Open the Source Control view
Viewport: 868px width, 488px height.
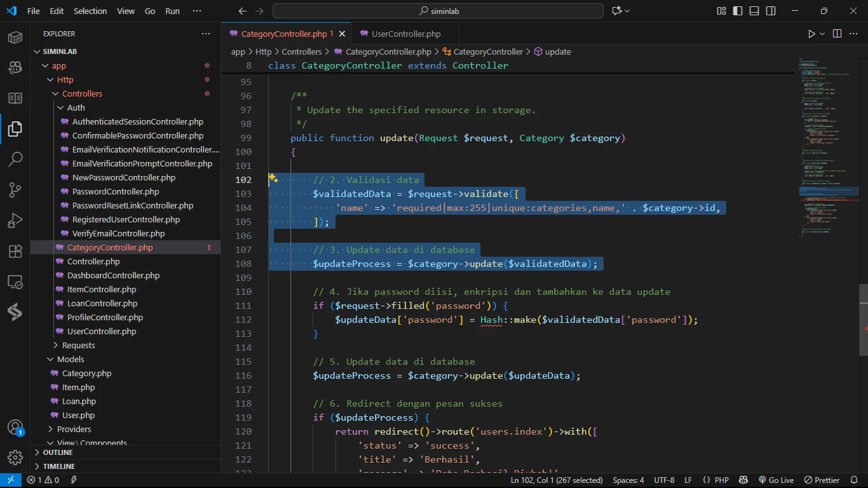(15, 189)
